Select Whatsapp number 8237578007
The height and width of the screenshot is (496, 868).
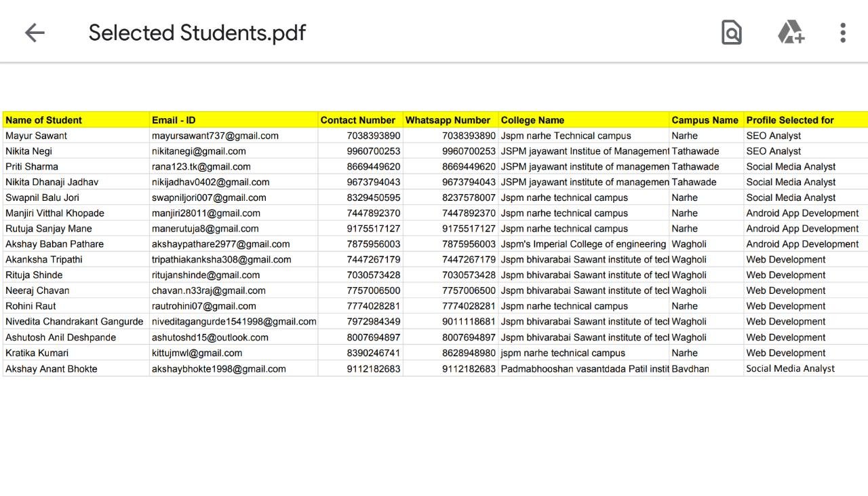pyautogui.click(x=469, y=197)
